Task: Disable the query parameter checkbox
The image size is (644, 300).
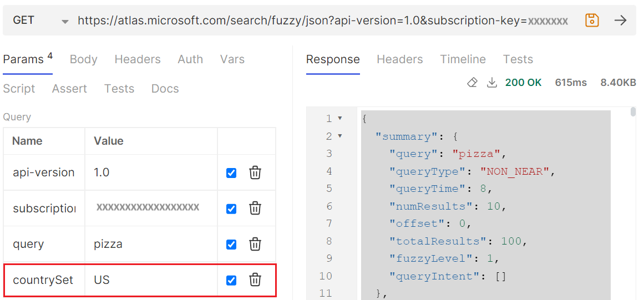Action: (231, 245)
